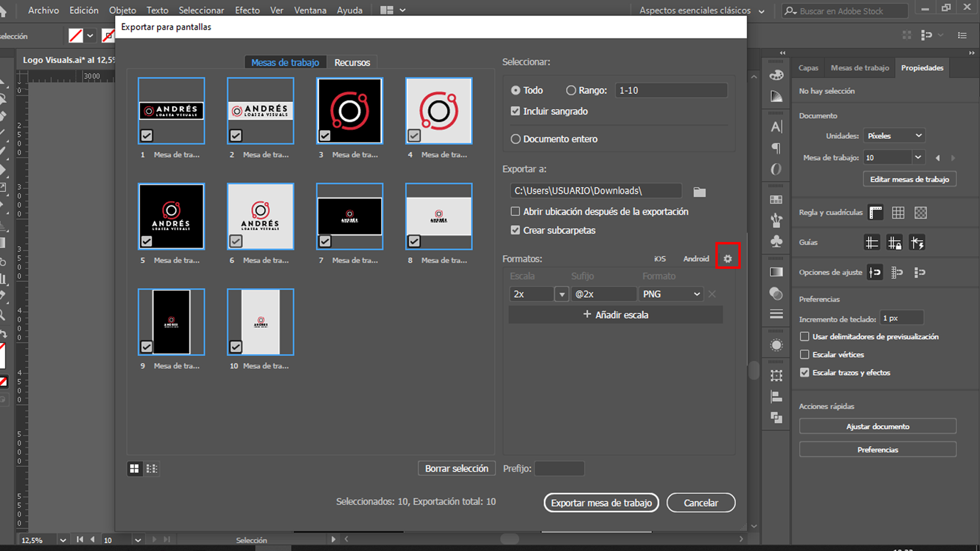Click the lock guides icon under Guías
The width and height of the screenshot is (980, 551).
[x=894, y=242]
